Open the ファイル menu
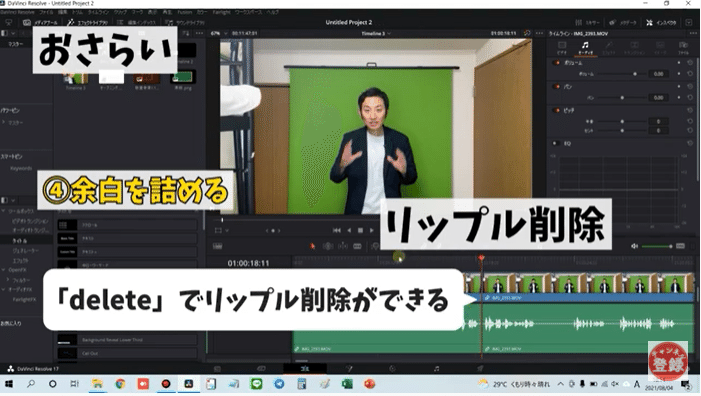This screenshot has width=701, height=396. 46,12
